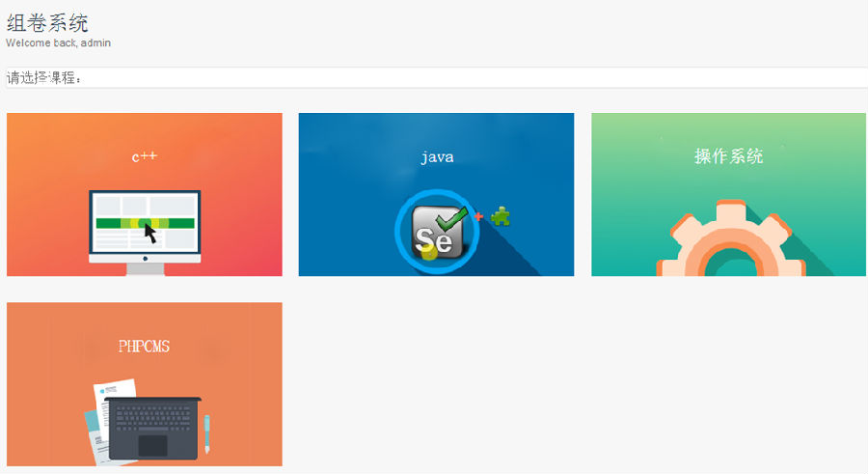Click the orange gear icon
The width and height of the screenshot is (868, 474).
click(x=731, y=238)
